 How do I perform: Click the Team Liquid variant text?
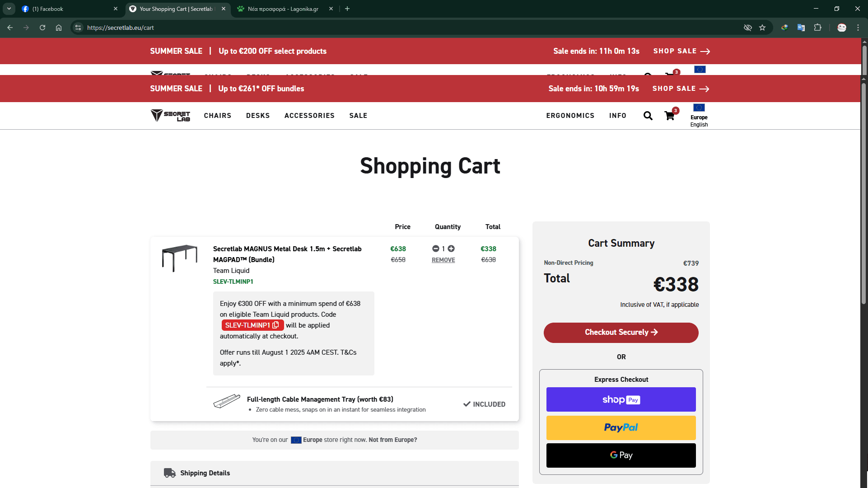click(x=231, y=271)
